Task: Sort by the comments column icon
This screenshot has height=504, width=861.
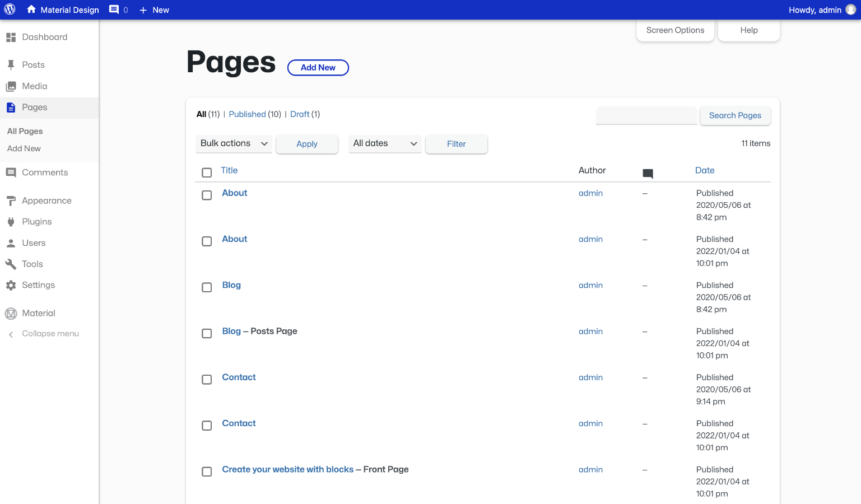Action: pos(648,174)
